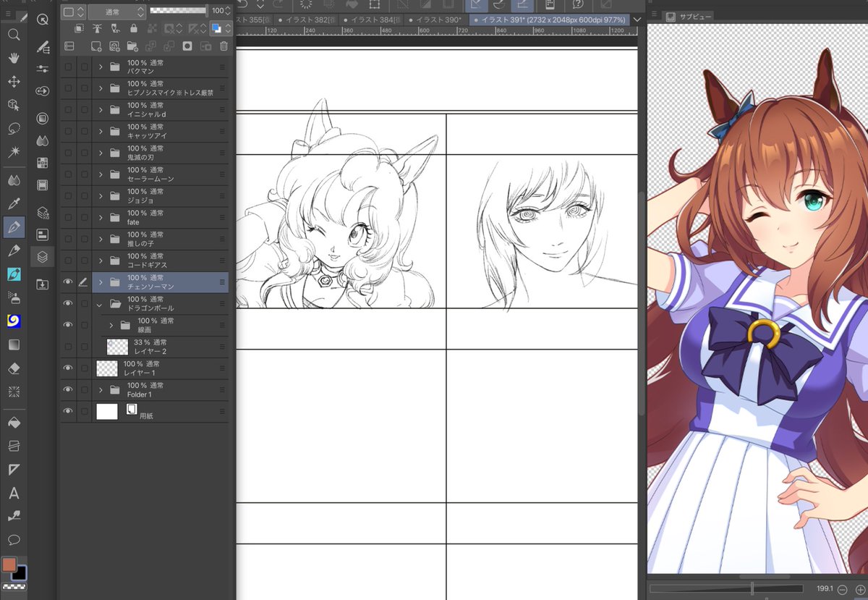Zoom out Sub View with minus button
The image size is (868, 600).
tap(843, 589)
